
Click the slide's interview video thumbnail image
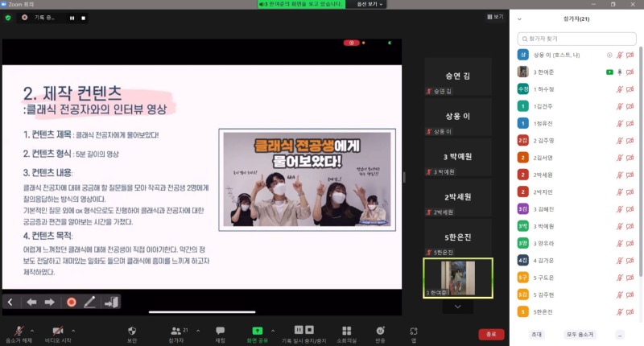tap(308, 179)
